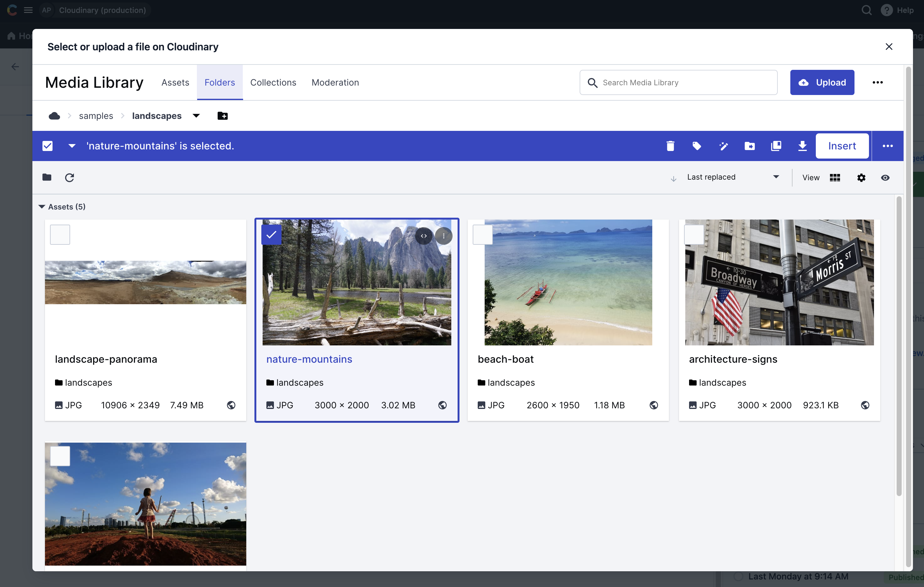924x587 pixels.
Task: Open view settings gear icon
Action: pyautogui.click(x=861, y=177)
